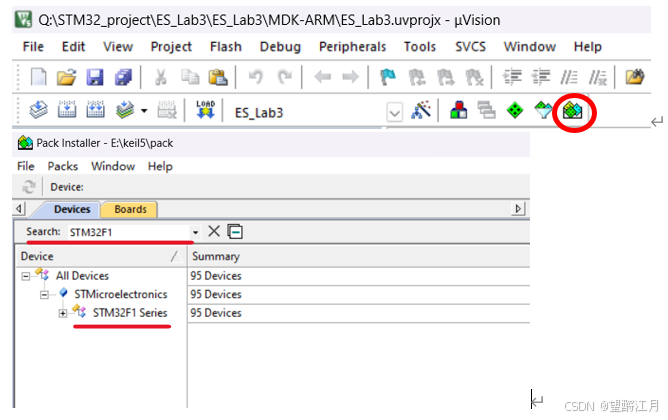Paste from clipboard icon
Screen dimensions: 668x420
tap(217, 77)
